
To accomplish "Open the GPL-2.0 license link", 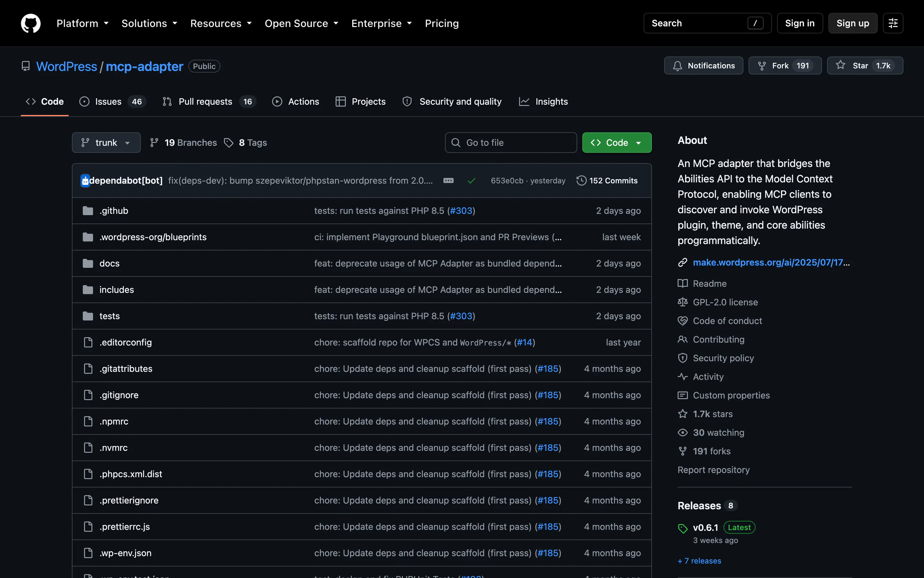I will [725, 302].
